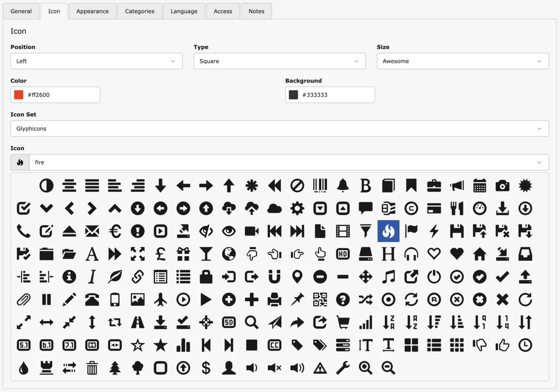
Task: Open the Type dropdown showing Square
Action: (280, 61)
